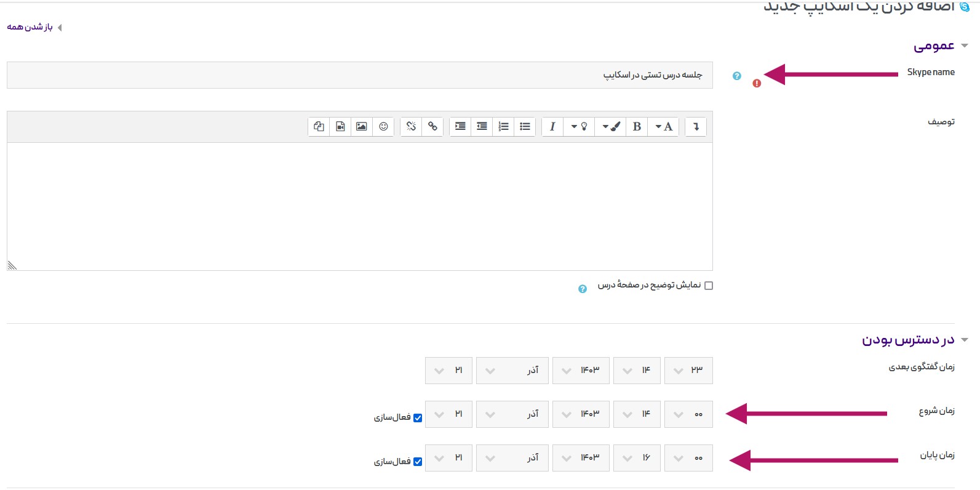The image size is (980, 490).
Task: Check 'نمایش توضیح در صفحهٔ درس' checkbox
Action: [709, 286]
